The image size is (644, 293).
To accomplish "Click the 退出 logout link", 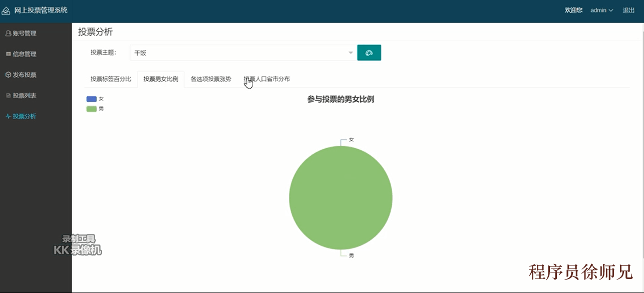I will pos(628,11).
